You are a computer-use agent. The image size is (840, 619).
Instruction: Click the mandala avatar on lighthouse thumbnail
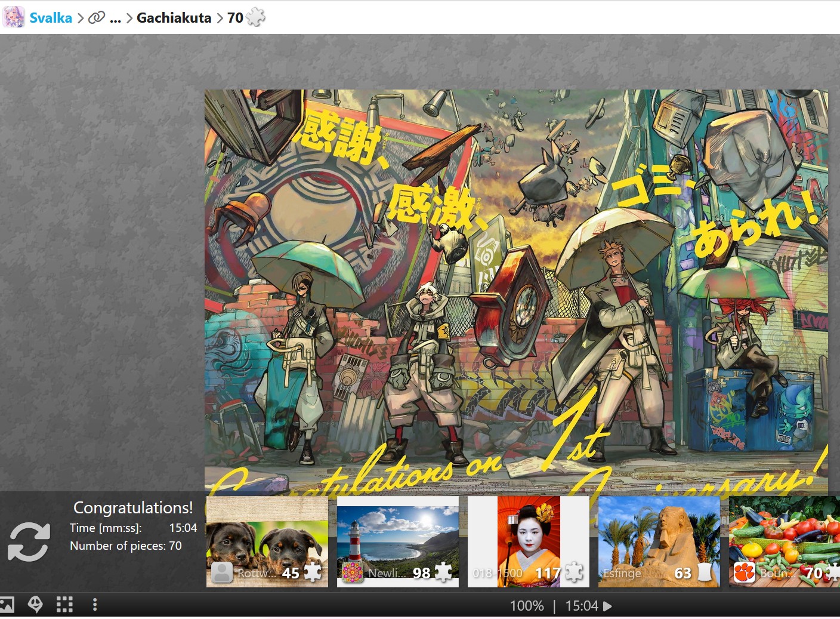pos(353,572)
